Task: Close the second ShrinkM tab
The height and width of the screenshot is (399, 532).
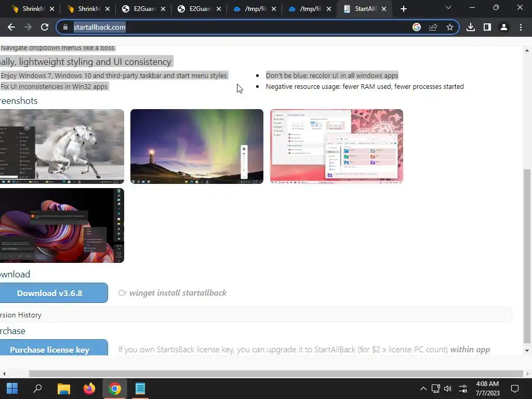Action: 108,9
